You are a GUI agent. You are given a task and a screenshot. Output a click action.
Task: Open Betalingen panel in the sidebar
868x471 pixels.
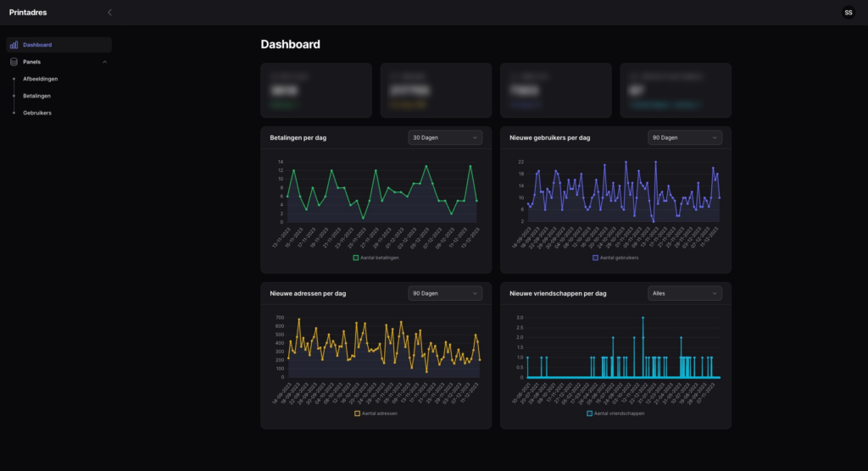click(37, 96)
